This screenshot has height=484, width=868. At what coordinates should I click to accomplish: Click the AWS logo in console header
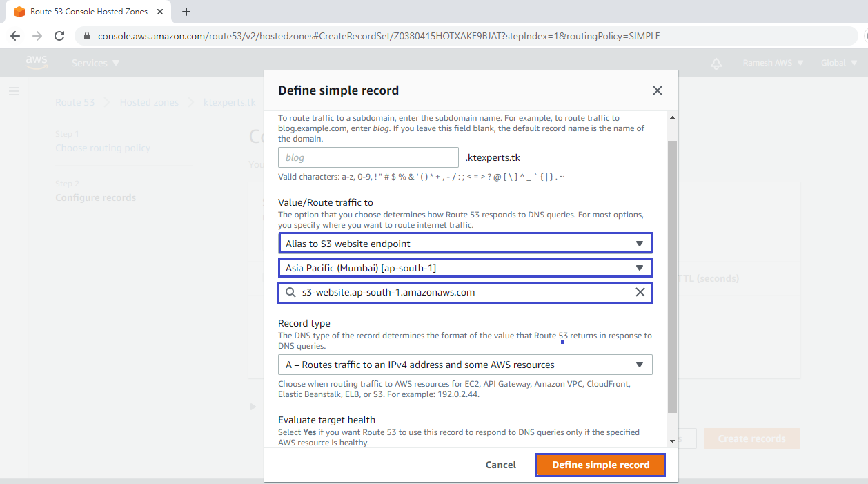[x=37, y=62]
